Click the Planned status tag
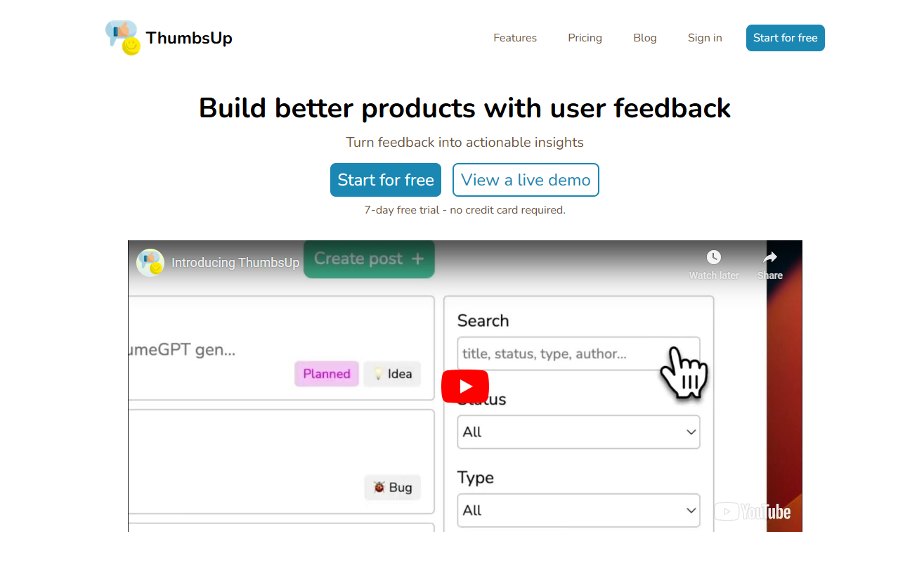The width and height of the screenshot is (924, 567). (x=327, y=374)
